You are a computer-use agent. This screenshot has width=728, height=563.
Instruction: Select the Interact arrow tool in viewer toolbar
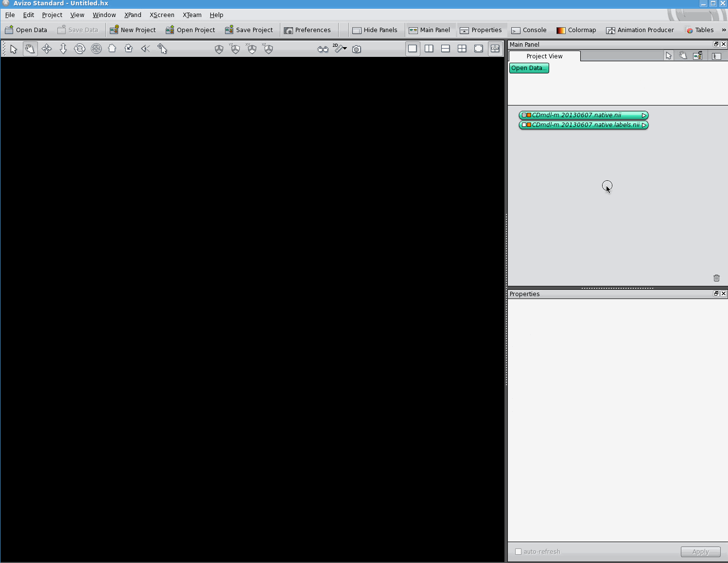pyautogui.click(x=14, y=49)
